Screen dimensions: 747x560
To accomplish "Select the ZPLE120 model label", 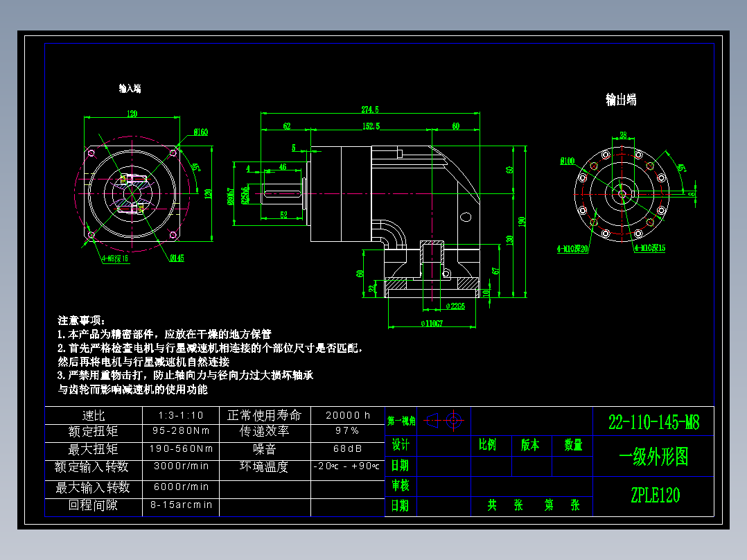I will [657, 493].
